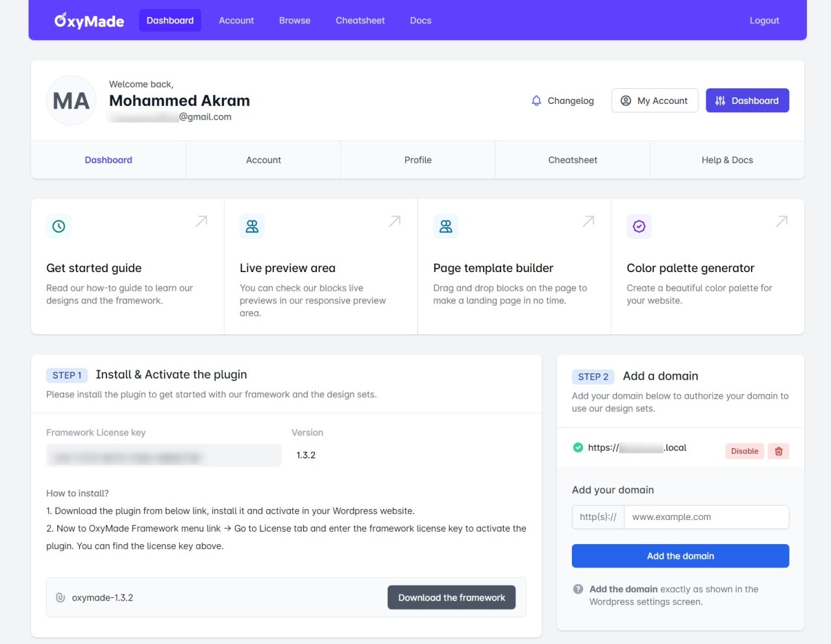831x644 pixels.
Task: Submit with Add the domain button
Action: (680, 556)
